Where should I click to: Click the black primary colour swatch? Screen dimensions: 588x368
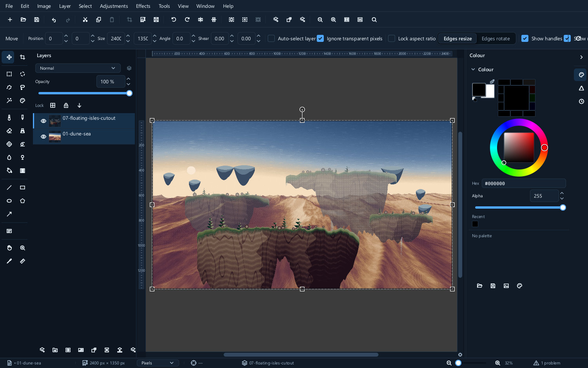point(479,90)
